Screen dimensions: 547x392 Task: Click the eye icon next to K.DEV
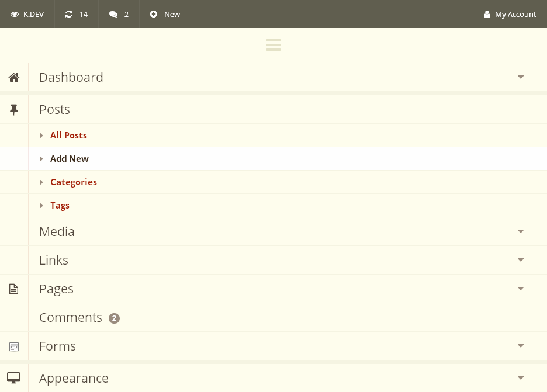tap(14, 14)
